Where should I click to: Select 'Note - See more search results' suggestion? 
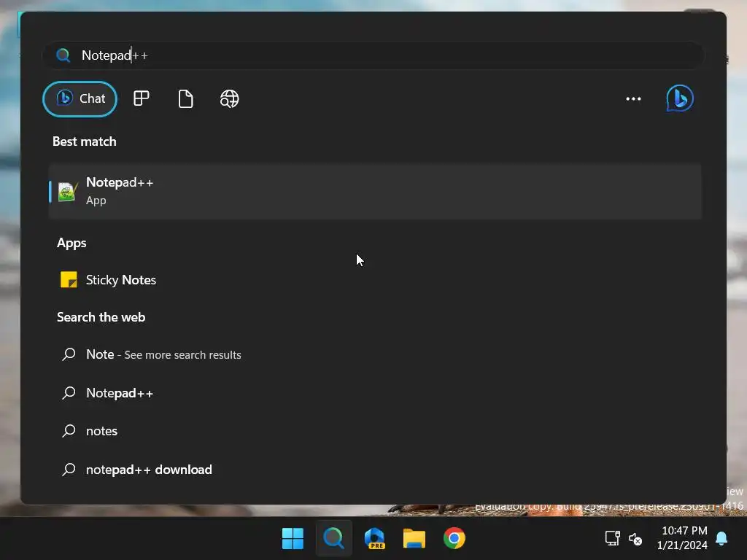coord(375,355)
